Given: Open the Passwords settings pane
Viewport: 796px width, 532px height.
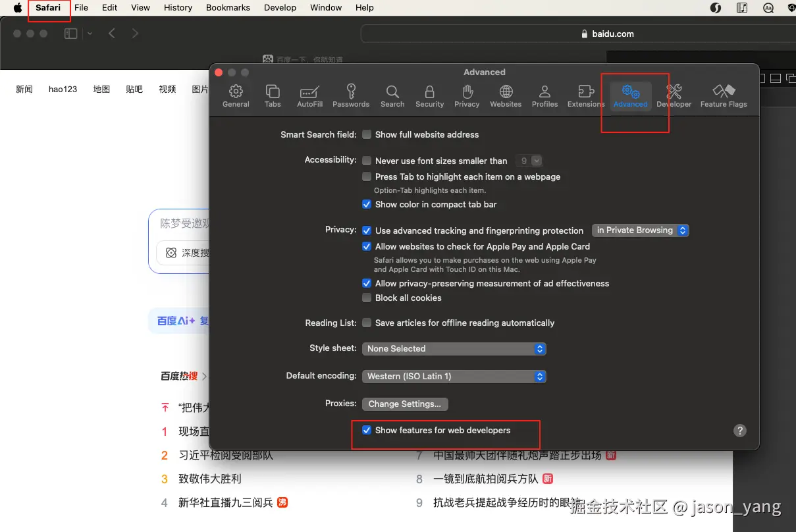Looking at the screenshot, I should (x=351, y=96).
